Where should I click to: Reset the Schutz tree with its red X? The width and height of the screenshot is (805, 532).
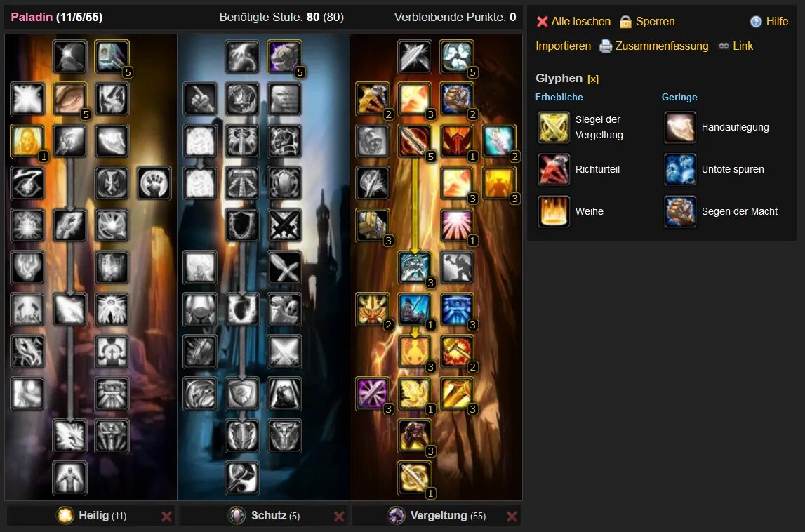339,517
